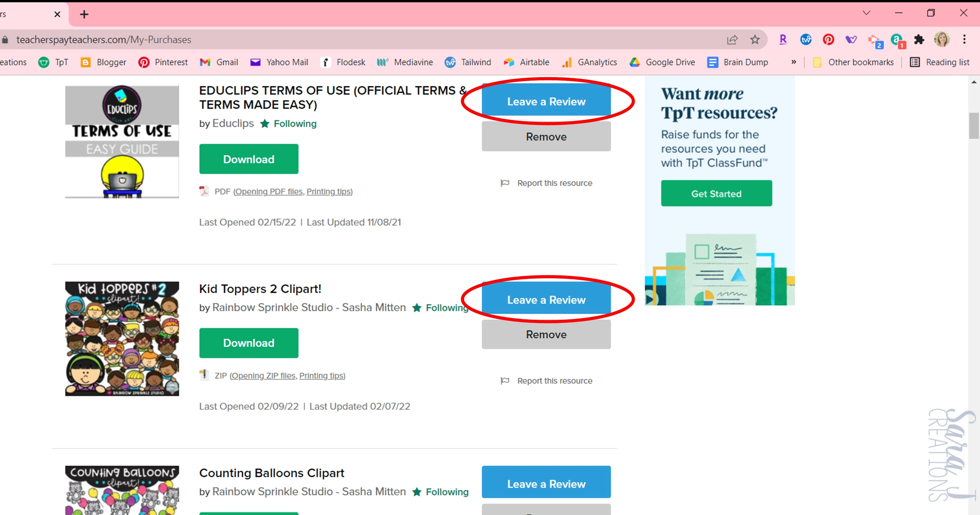Open the Kid Toppers 2 thumbnail image
Viewport: 980px width, 515px height.
pyautogui.click(x=122, y=338)
